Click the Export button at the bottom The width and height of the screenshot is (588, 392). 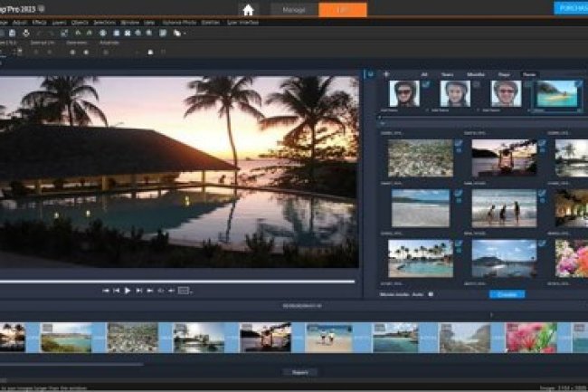click(299, 372)
